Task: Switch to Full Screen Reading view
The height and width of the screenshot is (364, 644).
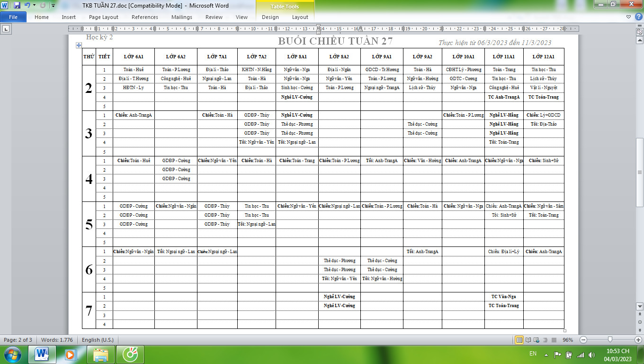Action: click(x=528, y=340)
